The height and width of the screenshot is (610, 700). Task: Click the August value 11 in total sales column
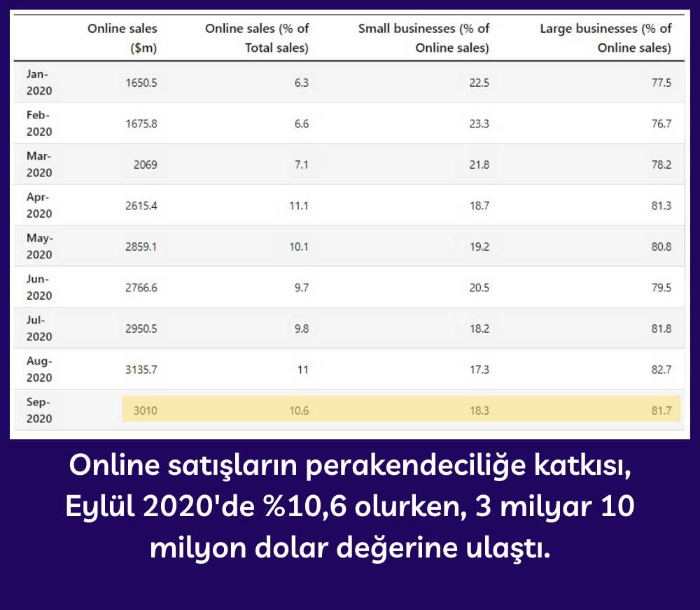303,370
